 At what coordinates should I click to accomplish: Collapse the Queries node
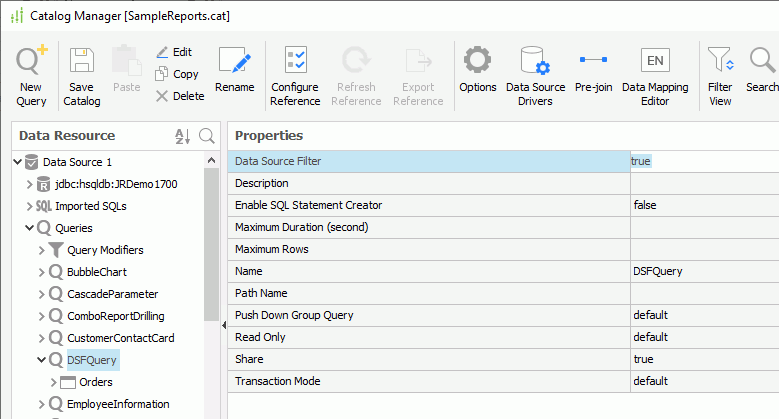click(x=29, y=228)
